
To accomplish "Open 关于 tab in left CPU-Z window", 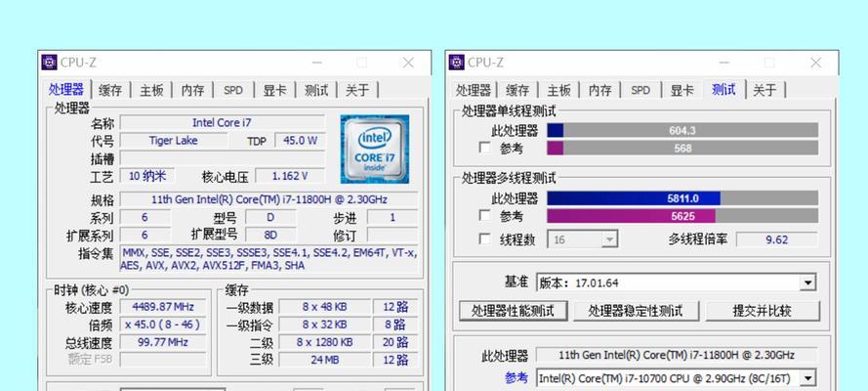I will point(357,90).
